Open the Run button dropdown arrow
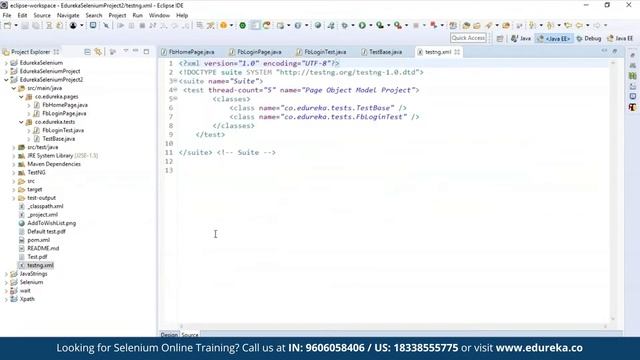This screenshot has width=640, height=360. [371, 25]
